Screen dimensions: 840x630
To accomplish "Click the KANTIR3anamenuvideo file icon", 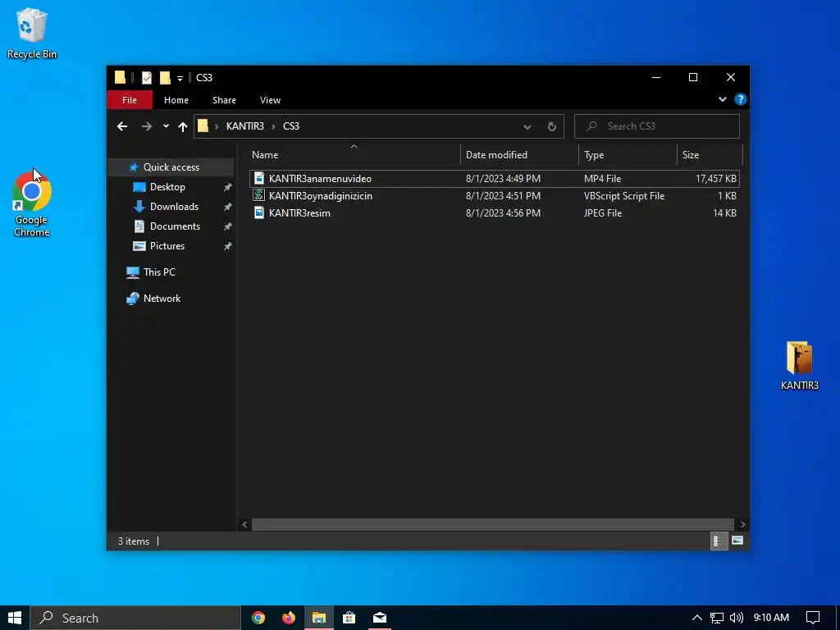I will click(258, 178).
